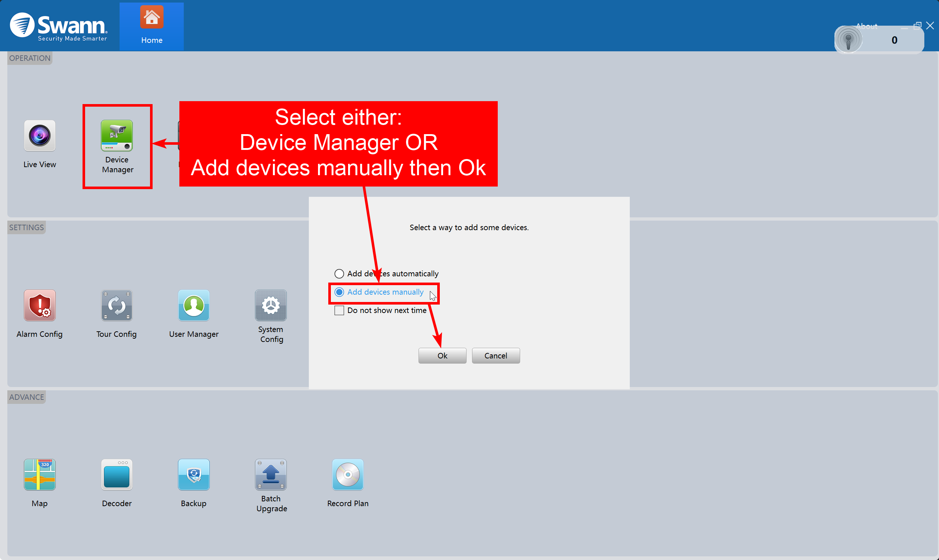
Task: Select Add devices automatically radio button
Action: (x=339, y=273)
